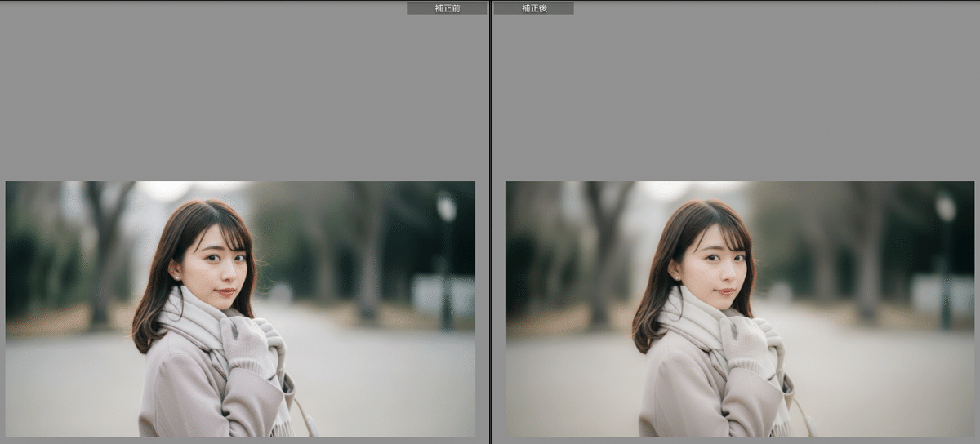
Task: Select the before (補正前) photo preview
Action: (240, 309)
